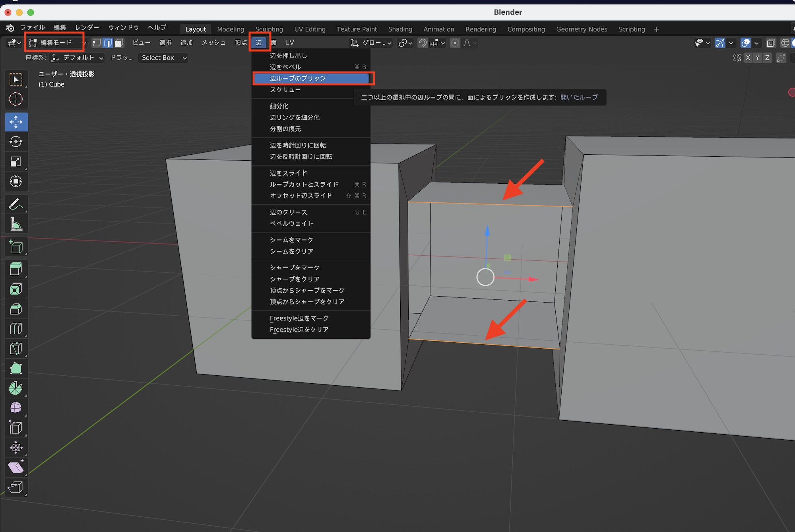Switch to the UV Editing workspace tab
Viewport: 795px width, 532px height.
pyautogui.click(x=310, y=29)
